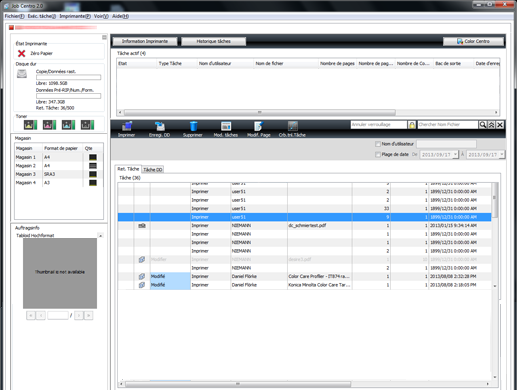Click the job icon in Konica Minolta Color Care row
This screenshot has height=390, width=517.
(142, 285)
